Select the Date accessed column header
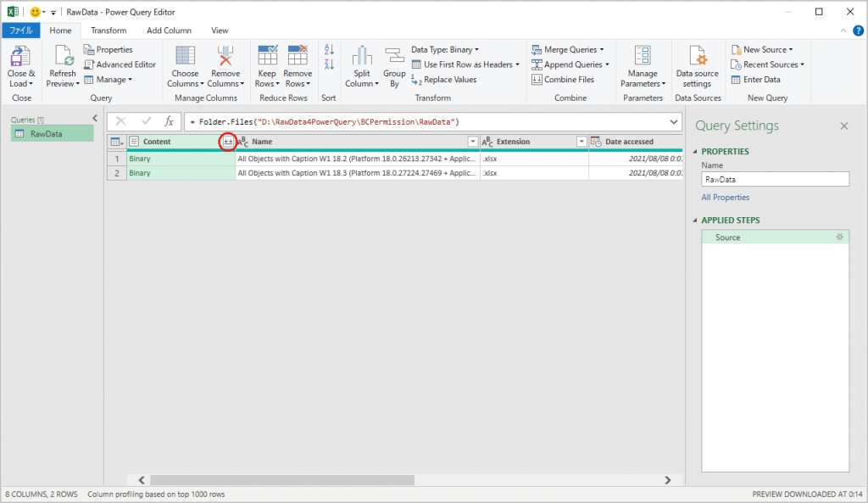 [x=636, y=142]
